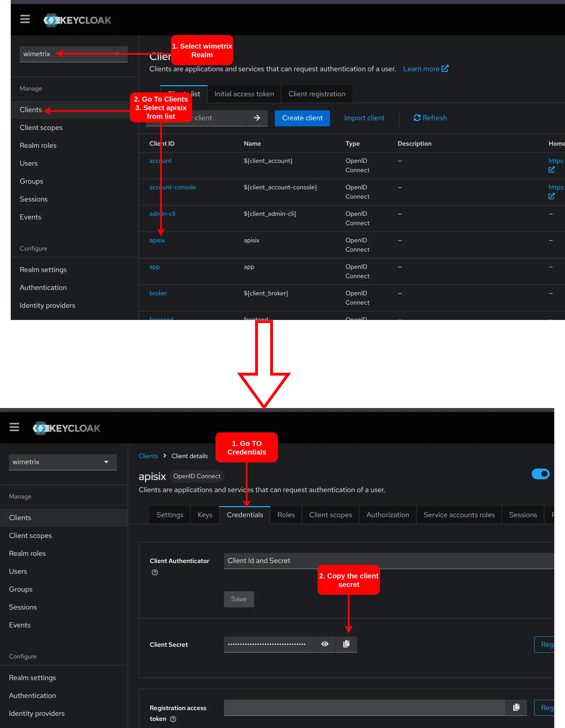Open the Authorization tab
Screen dimensions: 565x728
tap(388, 515)
